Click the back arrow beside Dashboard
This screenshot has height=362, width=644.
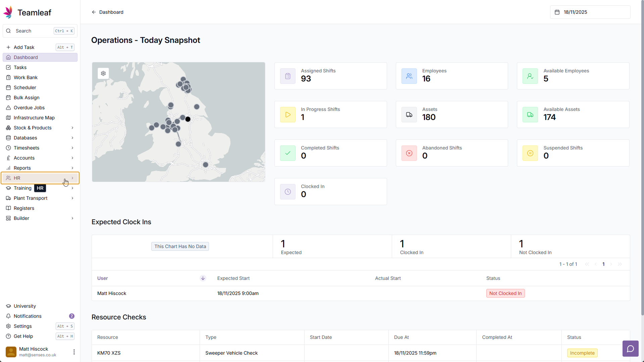(94, 12)
